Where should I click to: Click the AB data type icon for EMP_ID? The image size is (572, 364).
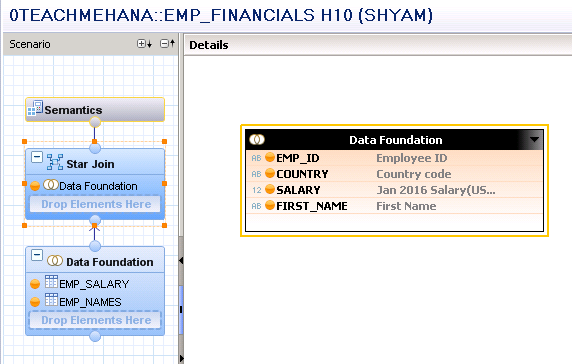(256, 158)
